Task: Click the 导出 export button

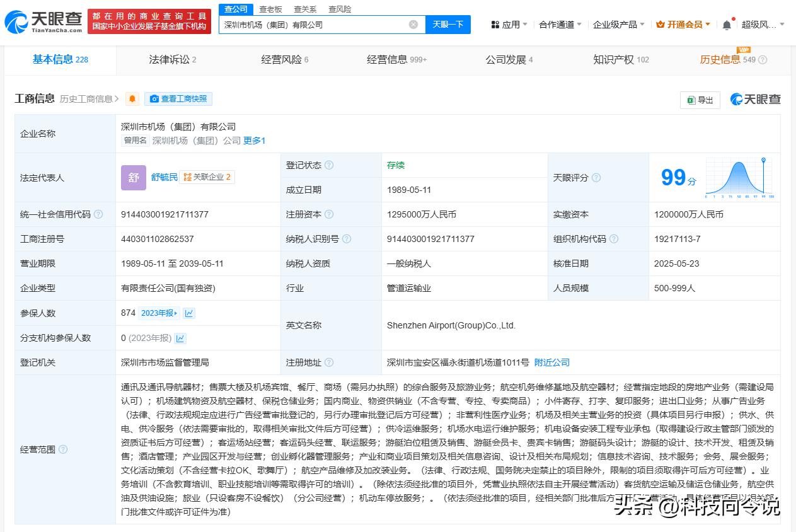Action: (x=700, y=100)
